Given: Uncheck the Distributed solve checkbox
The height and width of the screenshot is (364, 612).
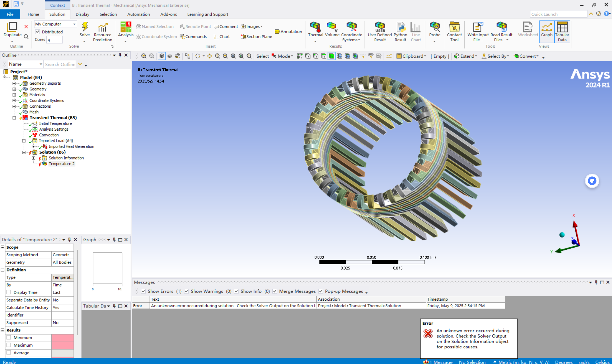Looking at the screenshot, I should [38, 32].
